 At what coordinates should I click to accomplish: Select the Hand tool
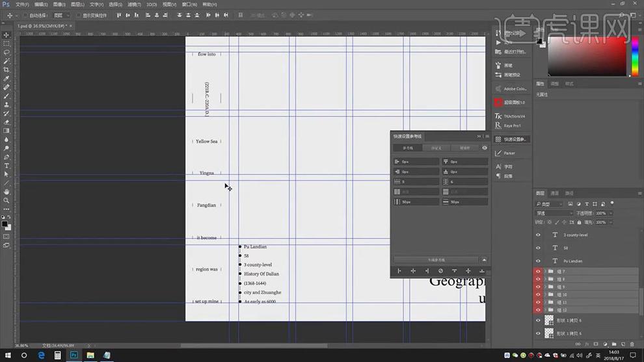6,192
